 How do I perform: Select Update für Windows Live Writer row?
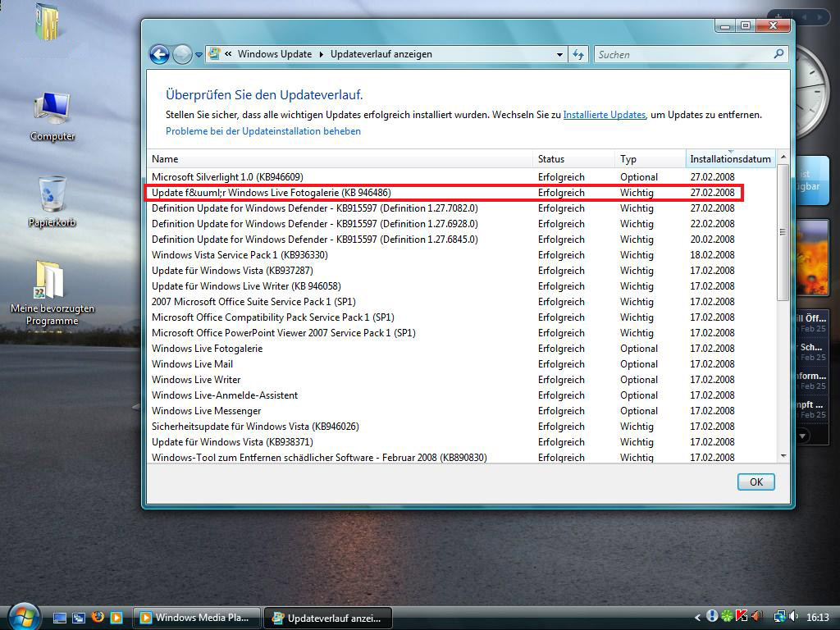point(461,286)
